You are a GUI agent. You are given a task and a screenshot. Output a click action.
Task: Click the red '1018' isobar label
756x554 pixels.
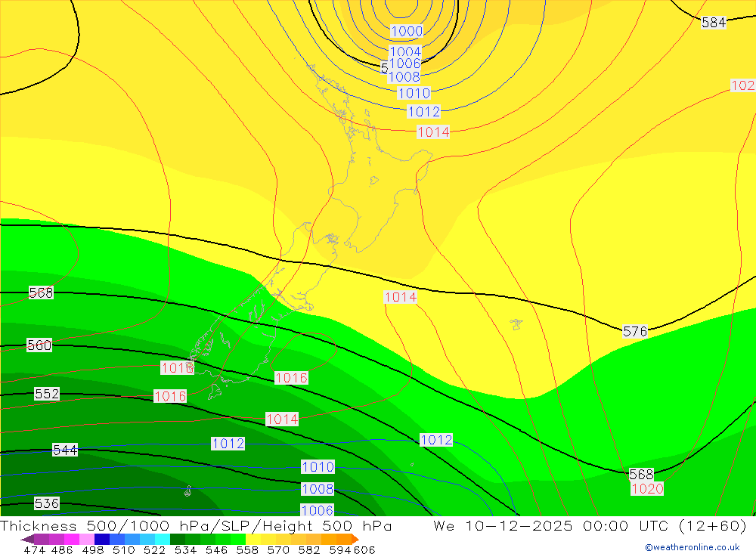[x=178, y=368]
